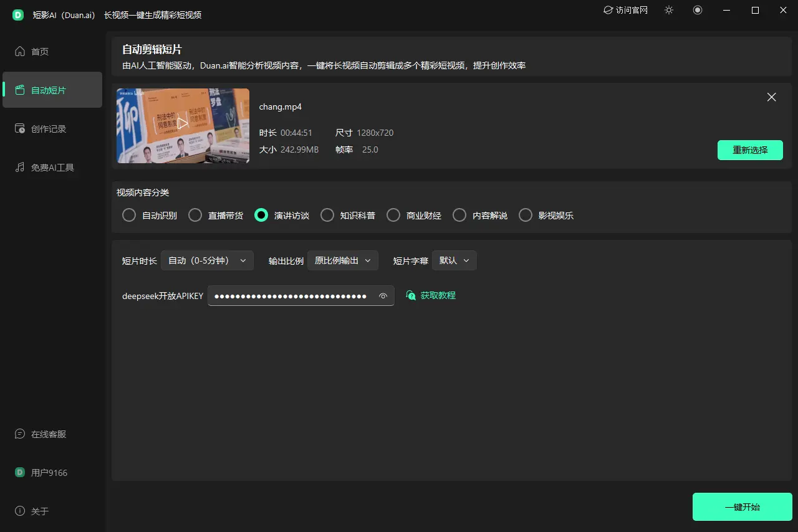
Task: Open the 短片字幕 subtitle dropdown
Action: click(454, 260)
